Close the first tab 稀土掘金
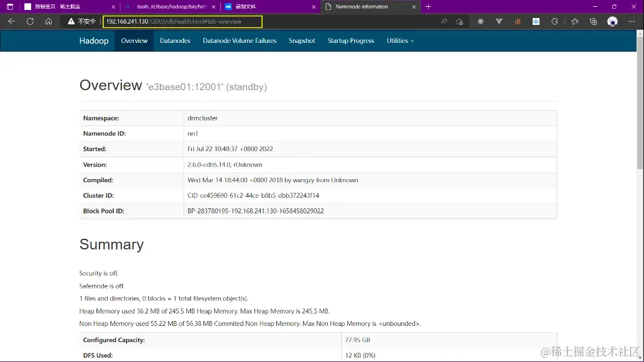 (113, 7)
